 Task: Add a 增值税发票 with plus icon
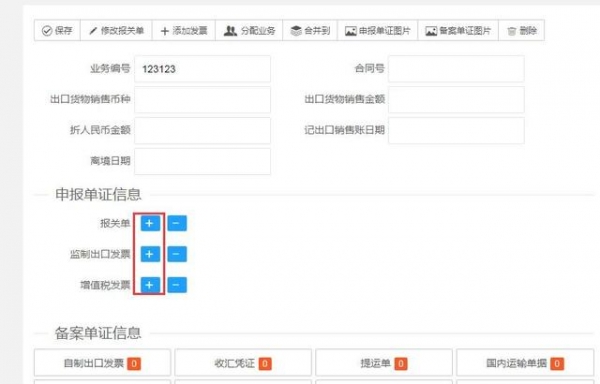(x=150, y=285)
